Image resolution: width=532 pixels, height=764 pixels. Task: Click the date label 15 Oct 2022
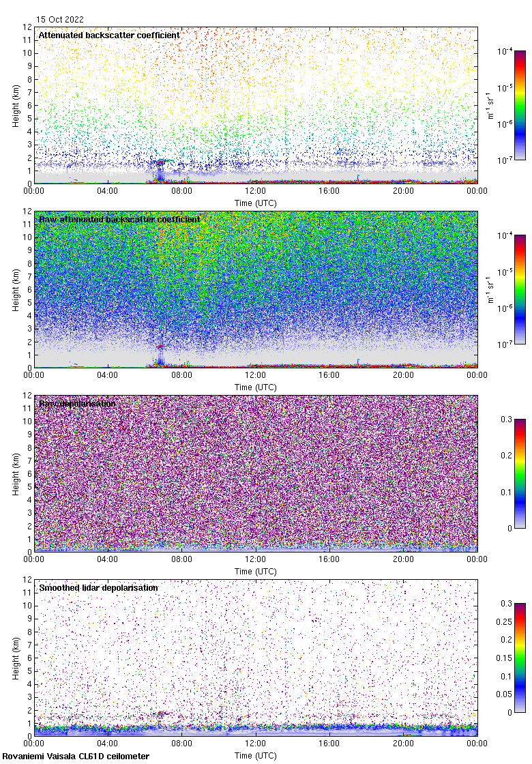(60, 20)
